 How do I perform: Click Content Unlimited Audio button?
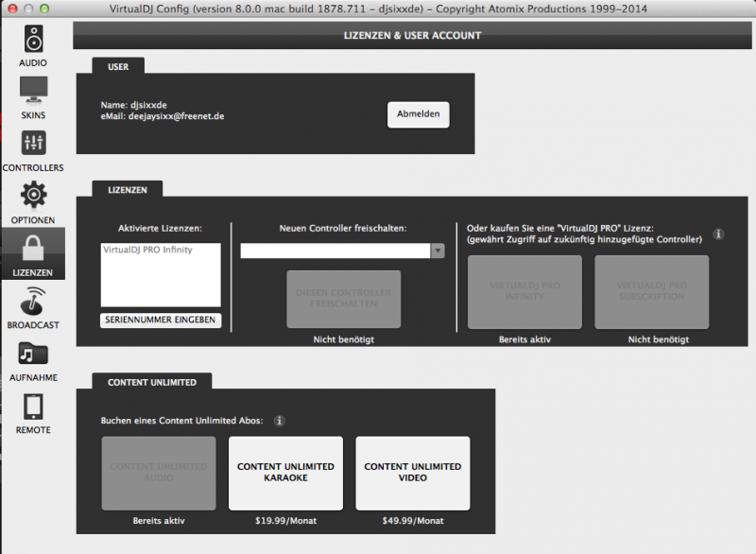[x=159, y=473]
